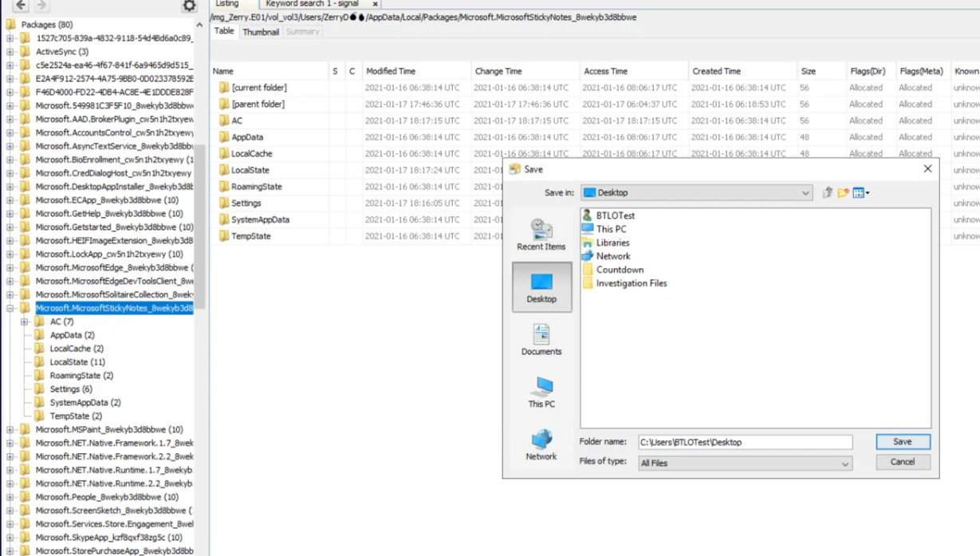Select Documents in Save dialog sidebar

click(541, 339)
